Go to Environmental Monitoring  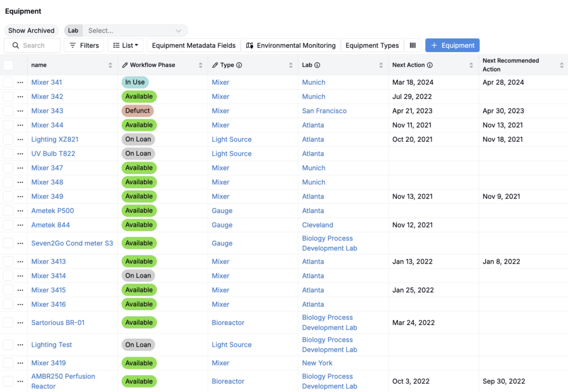coord(291,45)
